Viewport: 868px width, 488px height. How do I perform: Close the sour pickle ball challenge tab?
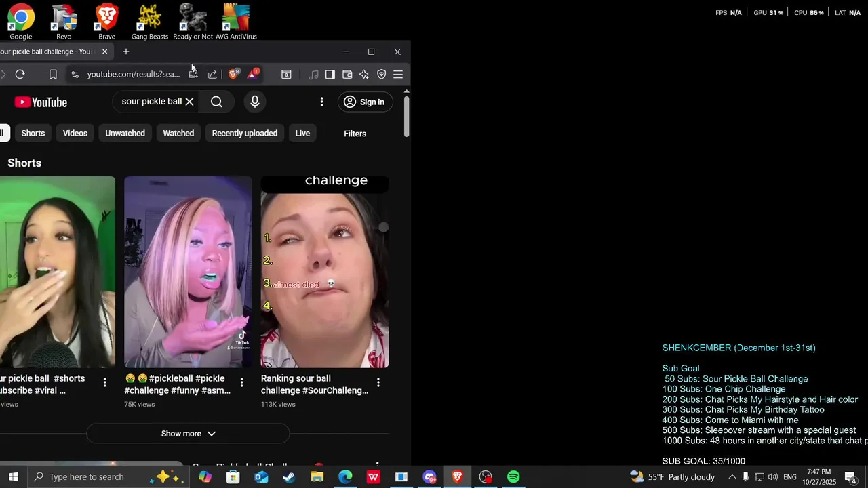[104, 52]
